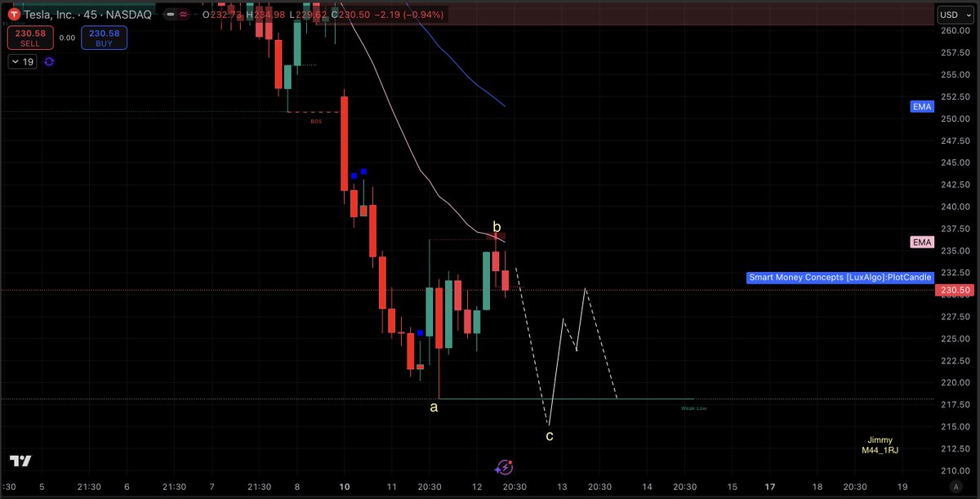Screen dimensions: 980x499
Task: Click the Tesla logo icon beside the symbol name
Action: [16, 14]
